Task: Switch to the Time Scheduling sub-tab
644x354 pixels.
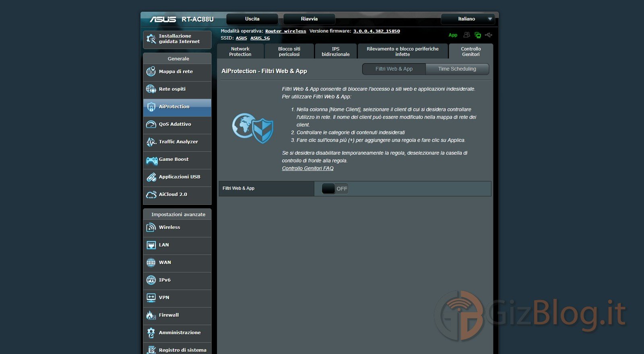Action: [457, 69]
